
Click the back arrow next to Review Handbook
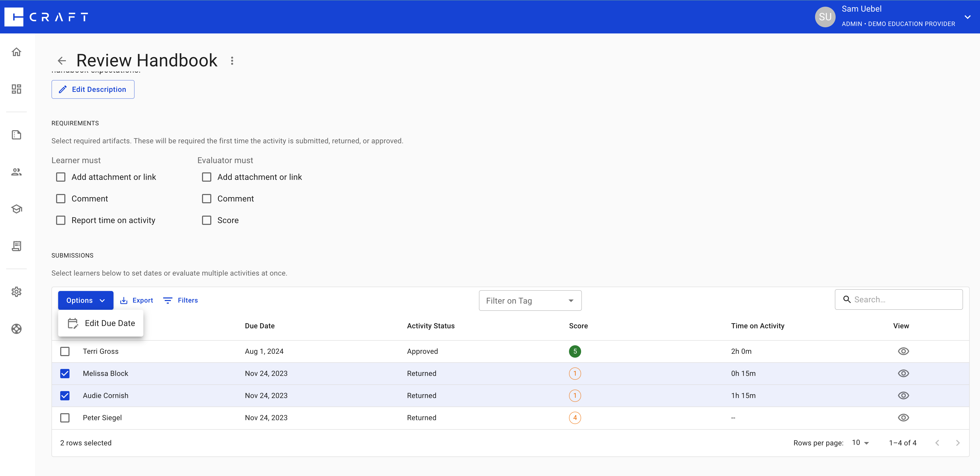(x=62, y=60)
